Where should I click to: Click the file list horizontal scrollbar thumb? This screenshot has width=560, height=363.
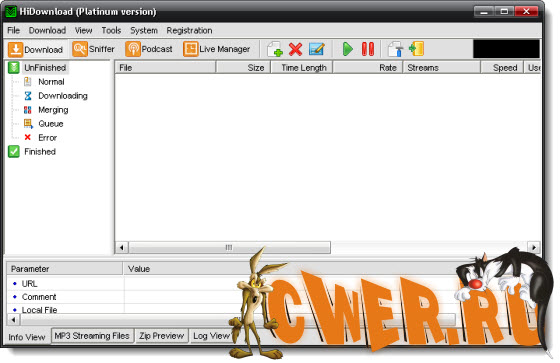[229, 247]
